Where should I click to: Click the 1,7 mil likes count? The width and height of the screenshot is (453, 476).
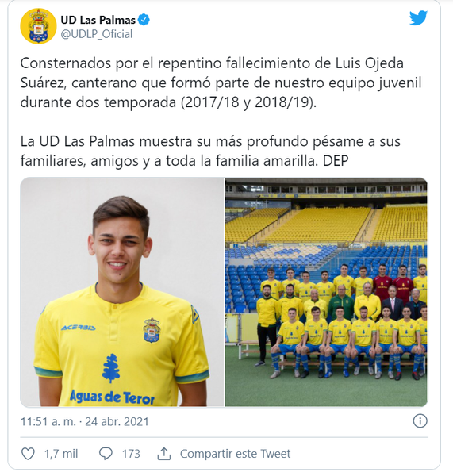[x=61, y=454]
